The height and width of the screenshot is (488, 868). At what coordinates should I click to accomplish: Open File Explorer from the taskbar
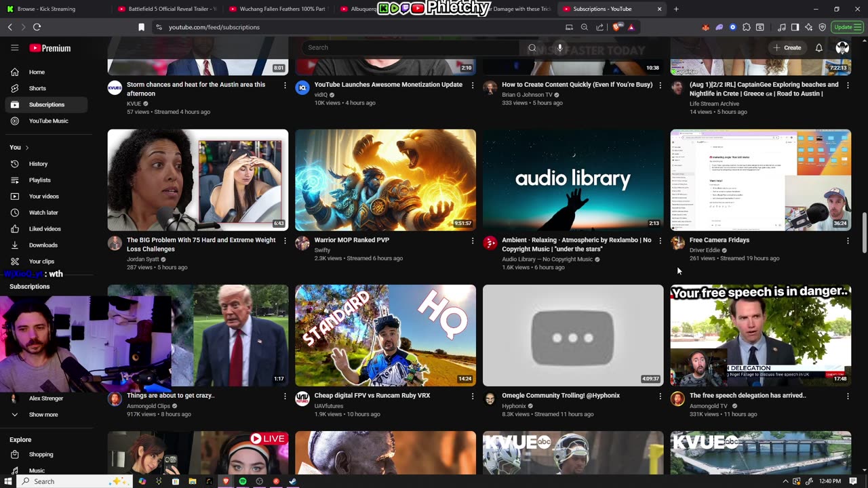(192, 481)
